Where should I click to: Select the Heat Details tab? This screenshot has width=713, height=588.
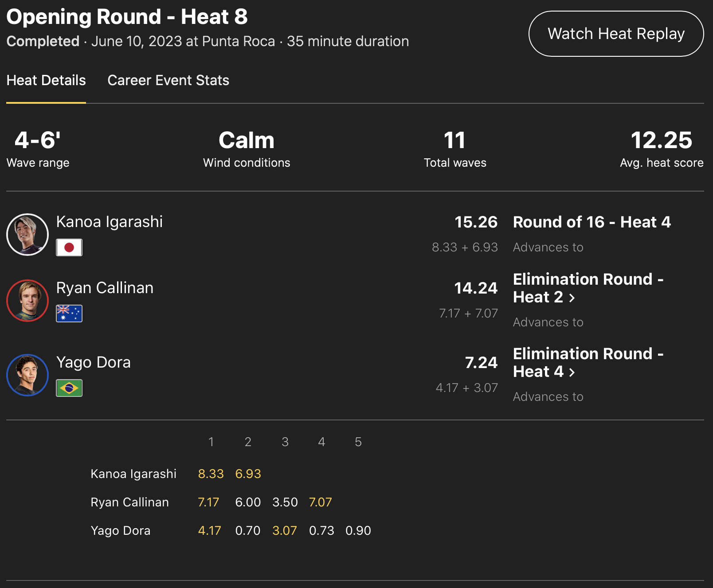pos(46,80)
